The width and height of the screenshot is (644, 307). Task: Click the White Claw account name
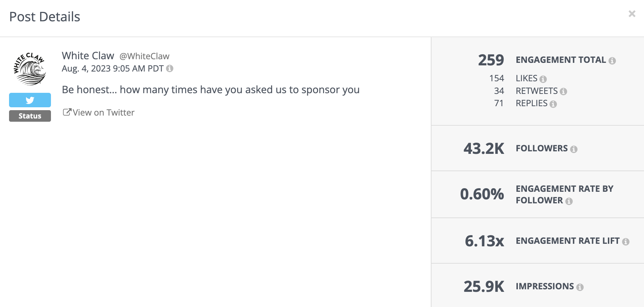click(88, 55)
